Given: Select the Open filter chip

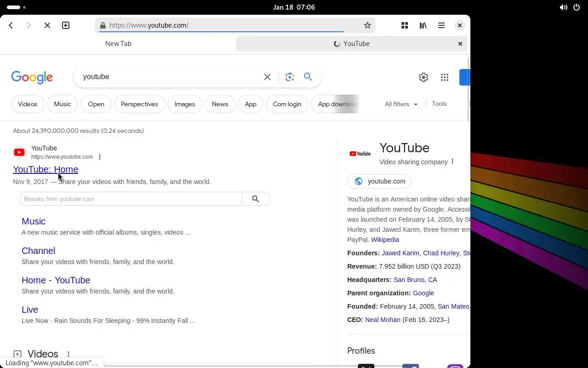Looking at the screenshot, I should (x=96, y=104).
